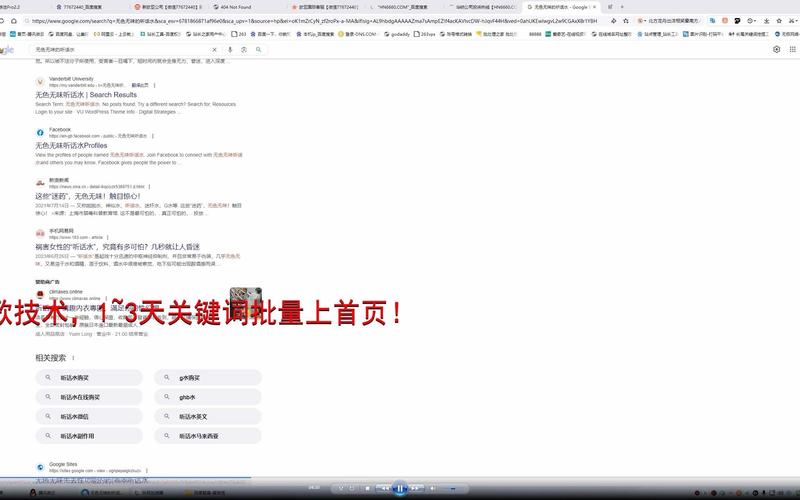The height and width of the screenshot is (500, 800).
Task: Switch to the 404 Not Found tab
Action: tap(232, 7)
